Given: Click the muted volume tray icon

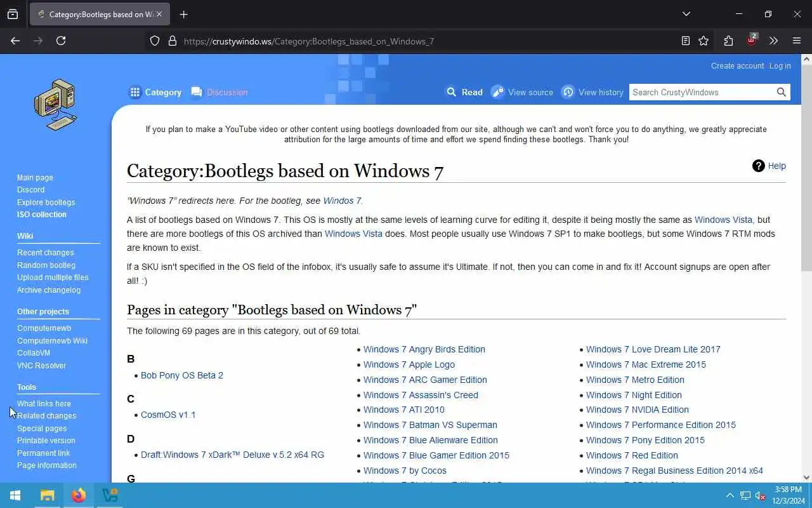Looking at the screenshot, I should coord(761,495).
